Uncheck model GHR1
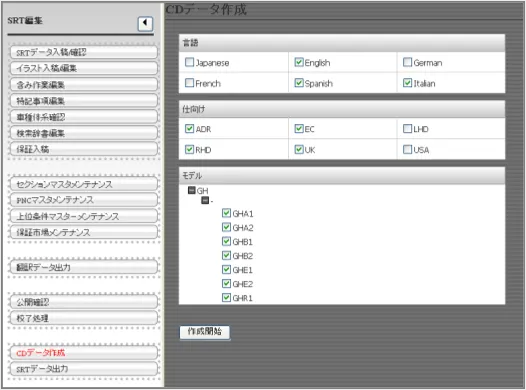The image size is (526, 390). click(226, 297)
